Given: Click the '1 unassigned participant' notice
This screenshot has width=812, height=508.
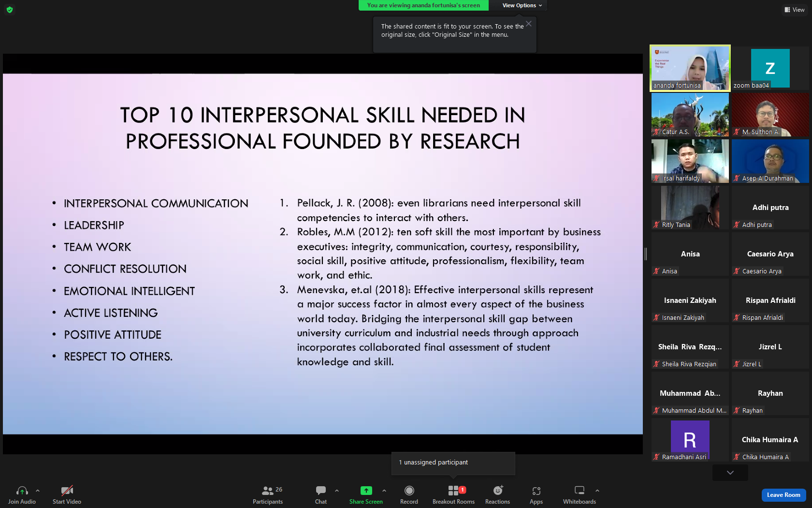Looking at the screenshot, I should (453, 463).
